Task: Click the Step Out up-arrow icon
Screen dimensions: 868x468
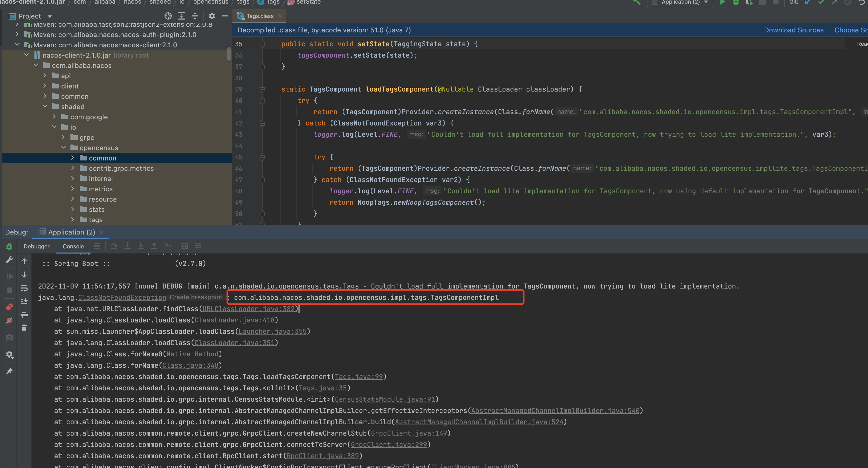Action: click(x=154, y=246)
